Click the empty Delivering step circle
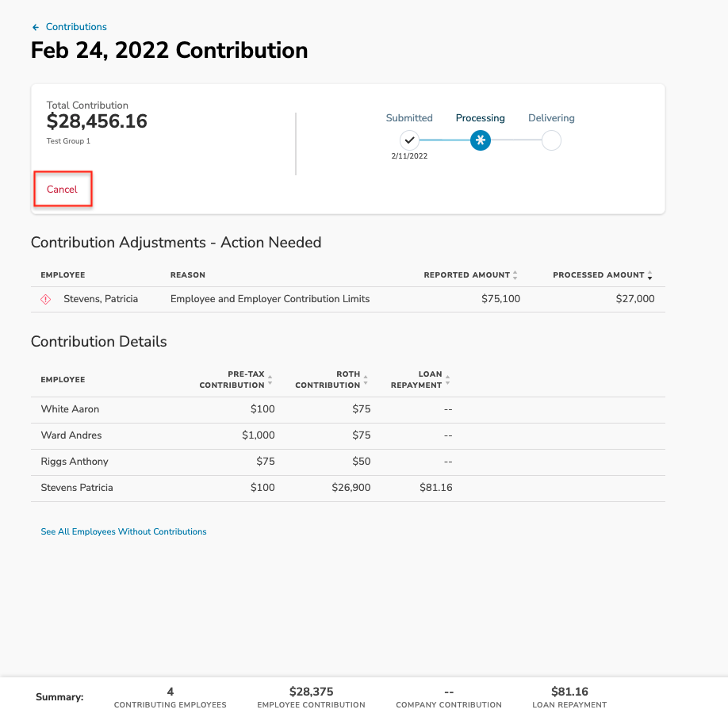Image resolution: width=728 pixels, height=717 pixels. point(551,140)
